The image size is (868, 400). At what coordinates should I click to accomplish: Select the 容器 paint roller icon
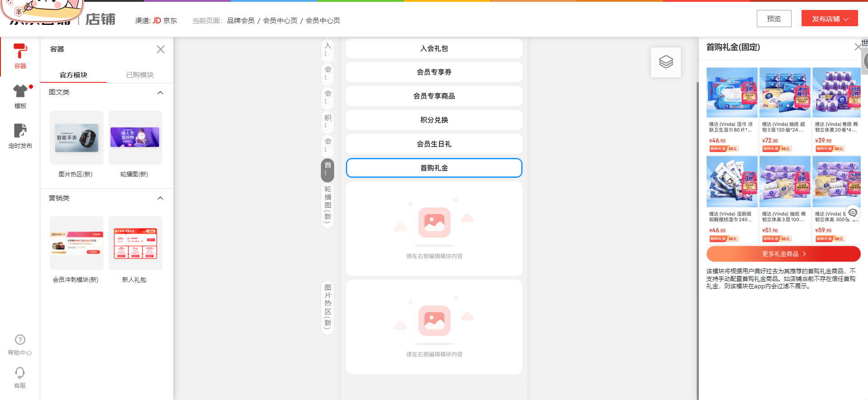[20, 52]
